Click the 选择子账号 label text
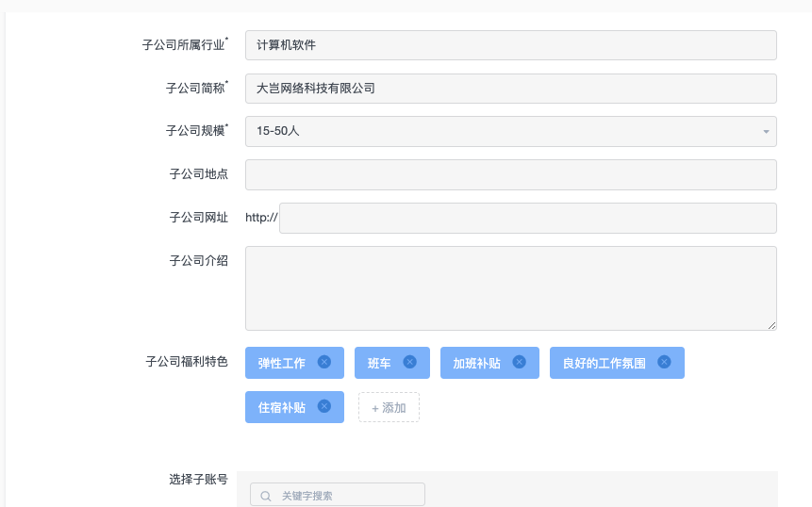The height and width of the screenshot is (507, 812). coord(198,479)
